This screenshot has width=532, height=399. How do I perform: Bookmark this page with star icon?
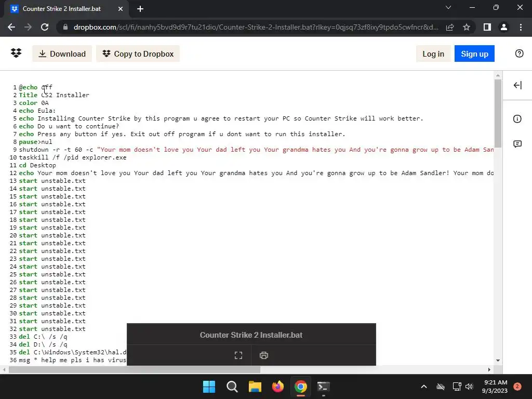[x=467, y=27]
